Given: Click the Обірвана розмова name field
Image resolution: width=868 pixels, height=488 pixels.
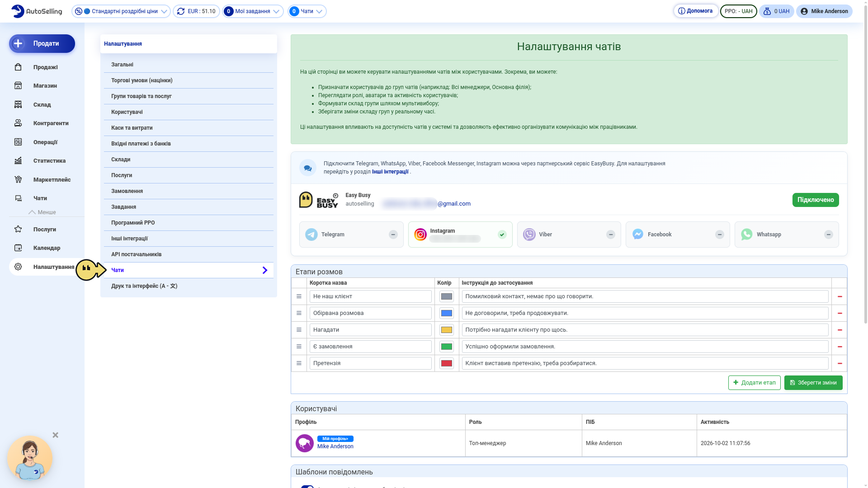Looking at the screenshot, I should pyautogui.click(x=371, y=313).
